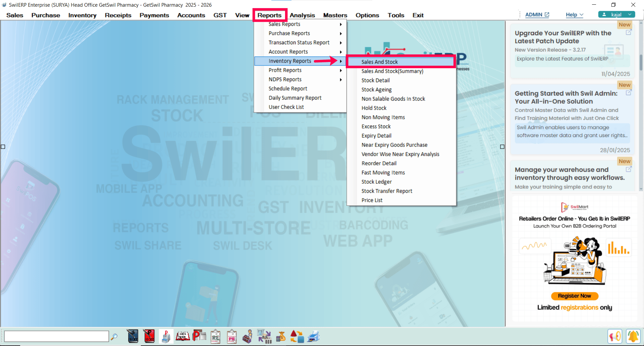
Task: Open external link icon on Swil Admin card
Action: pyautogui.click(x=629, y=93)
